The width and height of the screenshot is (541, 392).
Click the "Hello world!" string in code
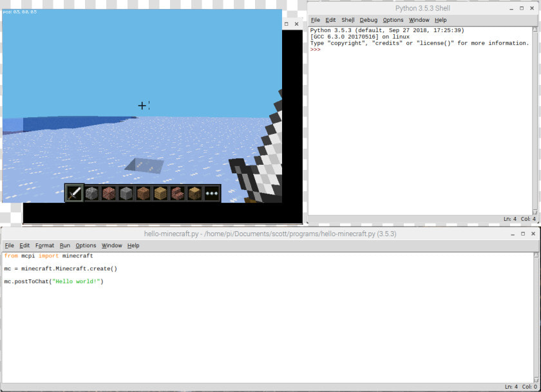click(76, 281)
